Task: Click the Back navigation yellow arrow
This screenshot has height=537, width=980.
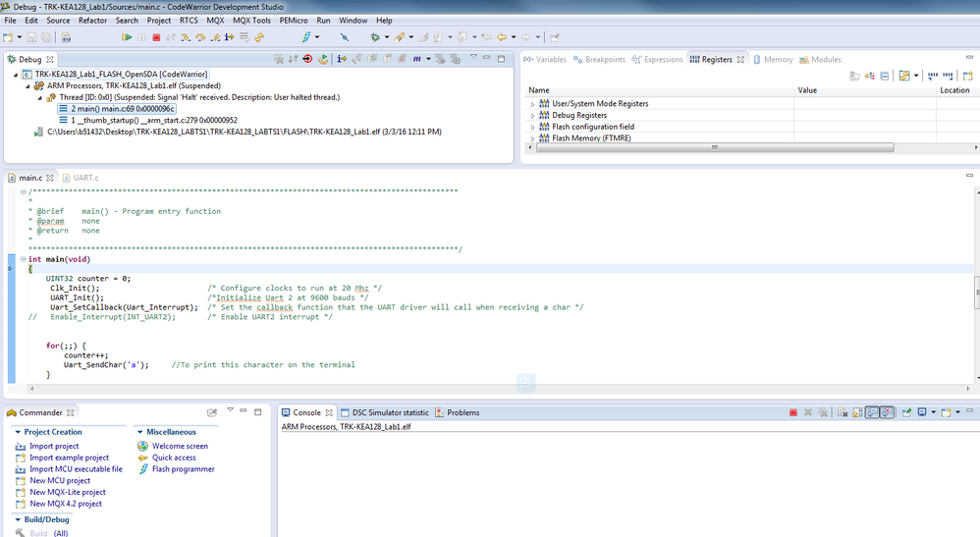Action: [501, 37]
